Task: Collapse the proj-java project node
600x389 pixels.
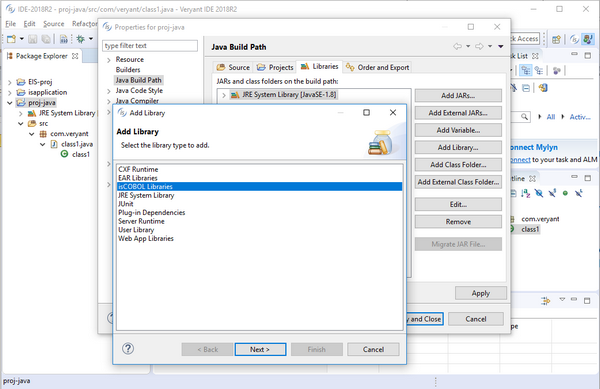Action: pos(10,103)
